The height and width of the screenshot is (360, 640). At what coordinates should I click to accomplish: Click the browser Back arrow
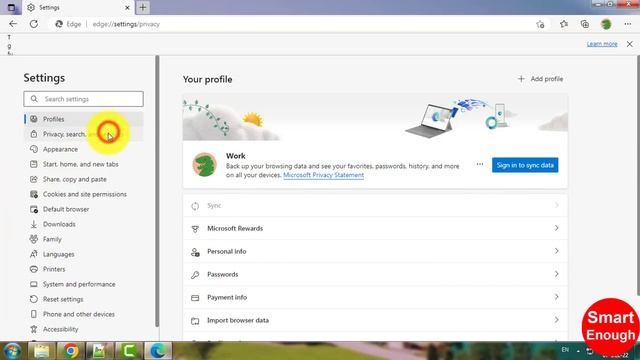pos(13,24)
